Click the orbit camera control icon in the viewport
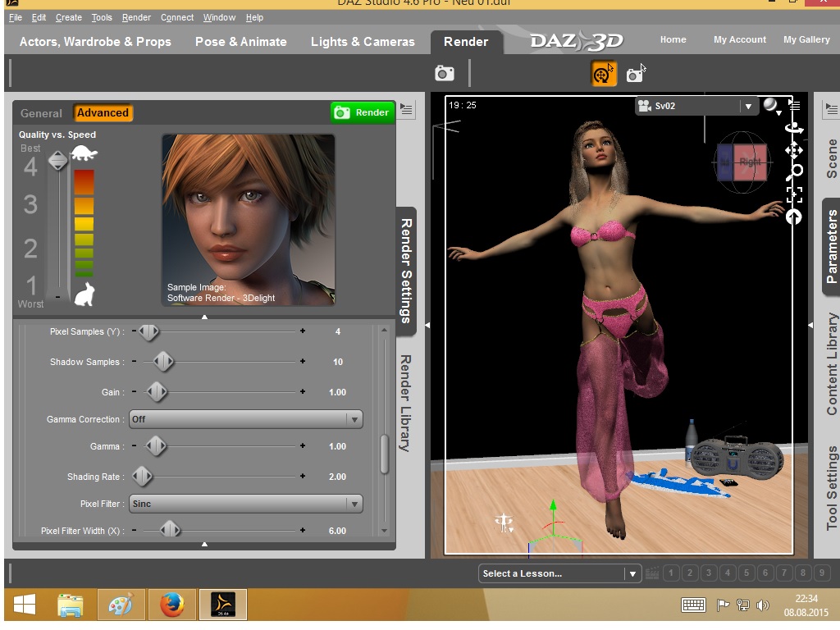This screenshot has height=630, width=840. (794, 128)
